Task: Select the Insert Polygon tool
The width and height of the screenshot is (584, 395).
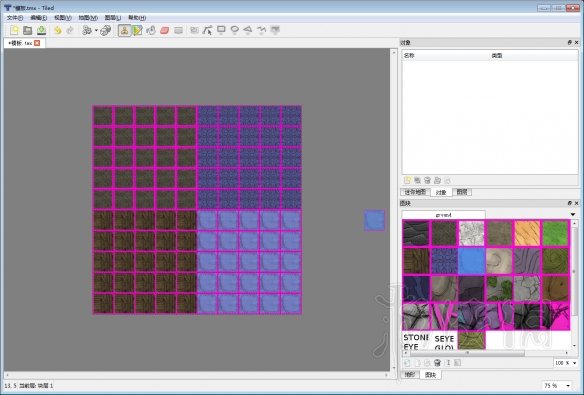Action: pyautogui.click(x=248, y=30)
